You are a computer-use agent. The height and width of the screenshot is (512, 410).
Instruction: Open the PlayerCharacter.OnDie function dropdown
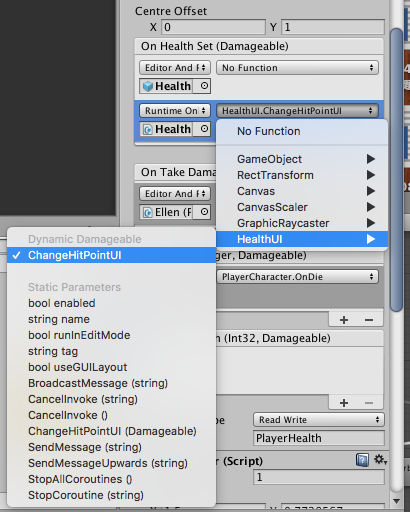tap(297, 277)
